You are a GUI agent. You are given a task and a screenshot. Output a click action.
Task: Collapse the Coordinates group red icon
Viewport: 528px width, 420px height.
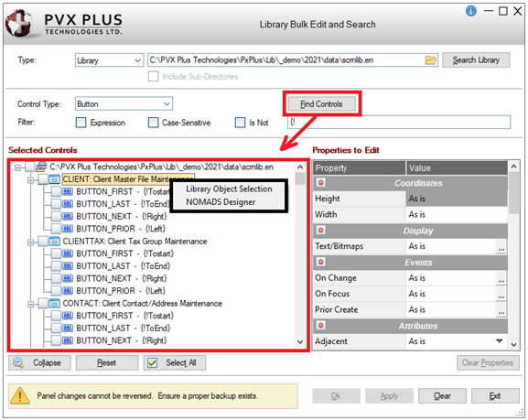(x=321, y=183)
